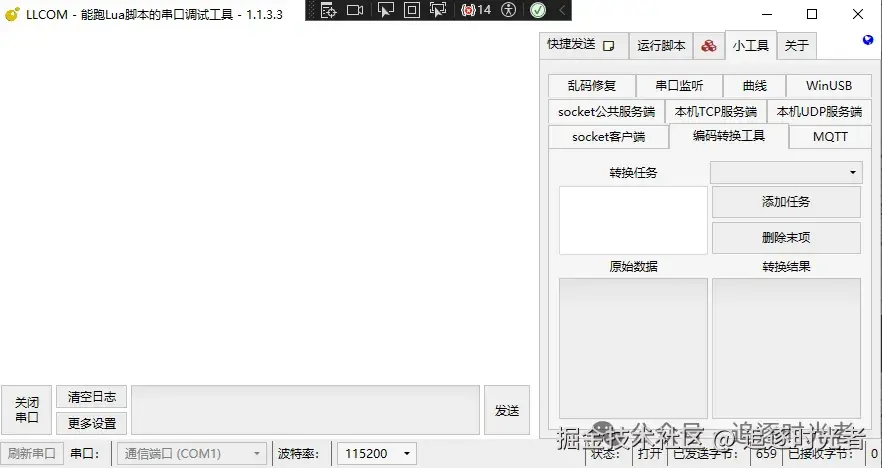This screenshot has width=882, height=468.
Task: Click the 已发送字节 status text
Action: (x=705, y=453)
